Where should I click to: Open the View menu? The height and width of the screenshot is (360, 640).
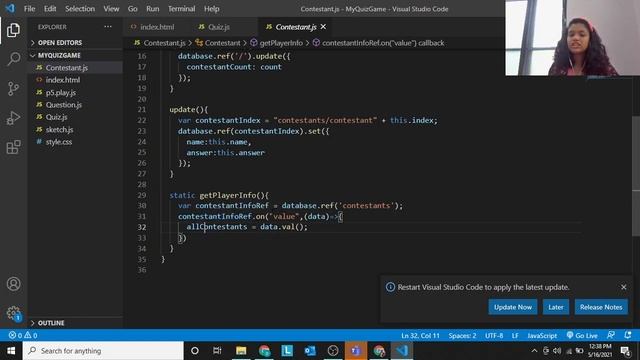[111, 9]
